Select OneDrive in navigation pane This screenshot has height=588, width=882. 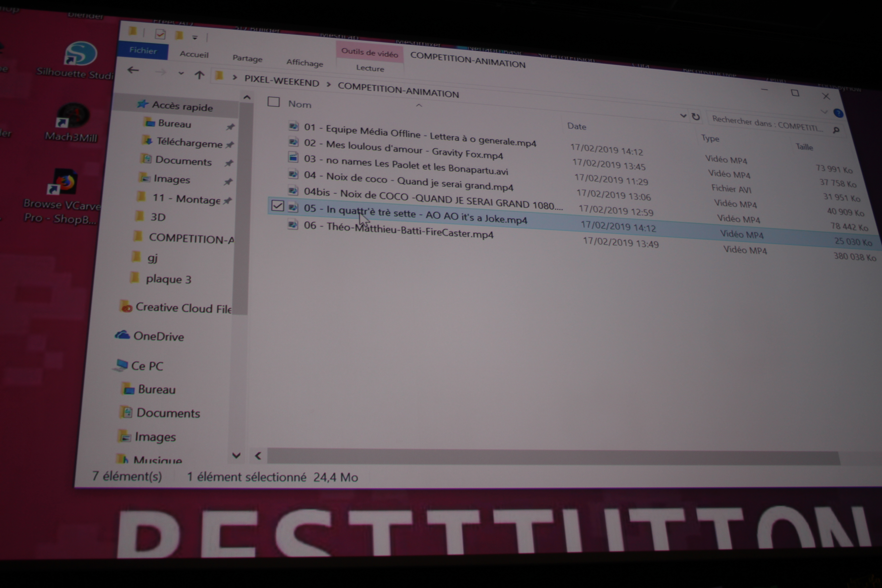pos(158,336)
